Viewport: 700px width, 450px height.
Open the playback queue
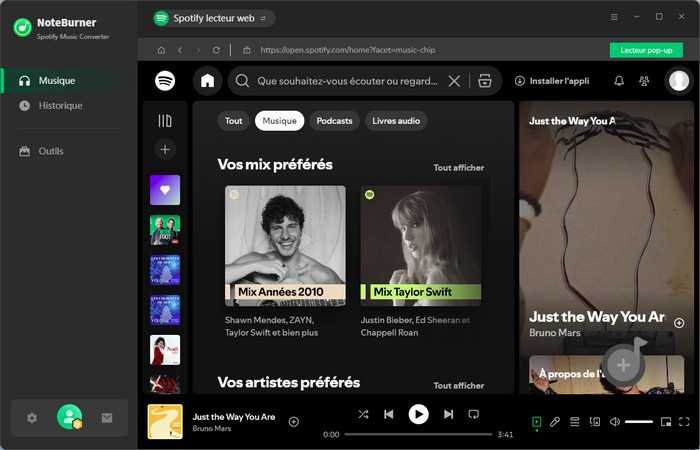[x=575, y=421]
